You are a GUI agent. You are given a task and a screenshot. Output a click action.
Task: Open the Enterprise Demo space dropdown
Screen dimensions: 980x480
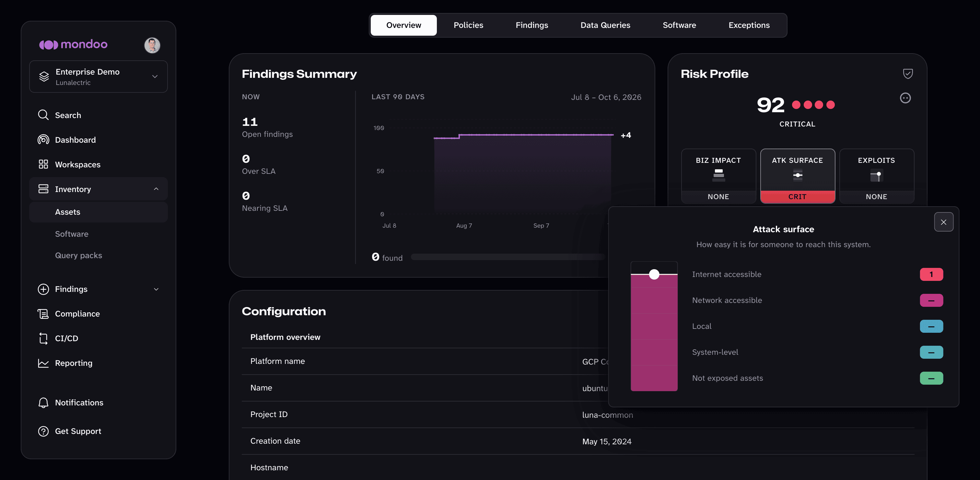[x=99, y=77]
